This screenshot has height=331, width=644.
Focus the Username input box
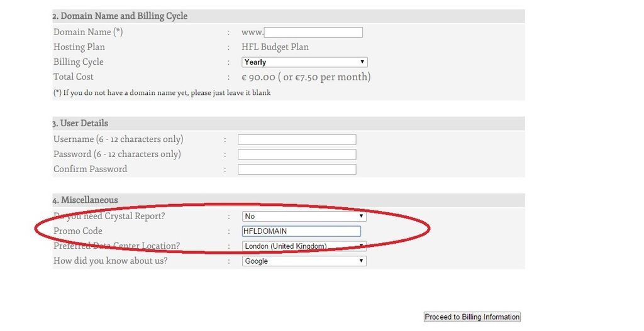click(297, 139)
